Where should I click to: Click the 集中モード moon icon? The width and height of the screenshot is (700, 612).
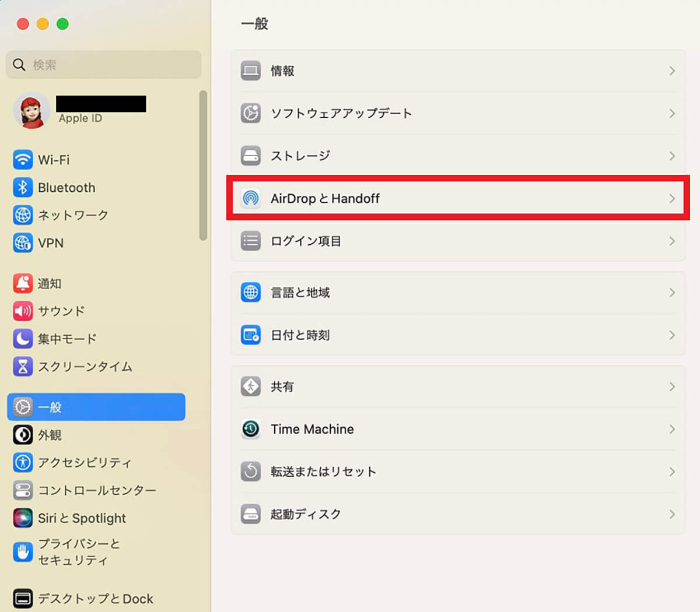pos(23,339)
